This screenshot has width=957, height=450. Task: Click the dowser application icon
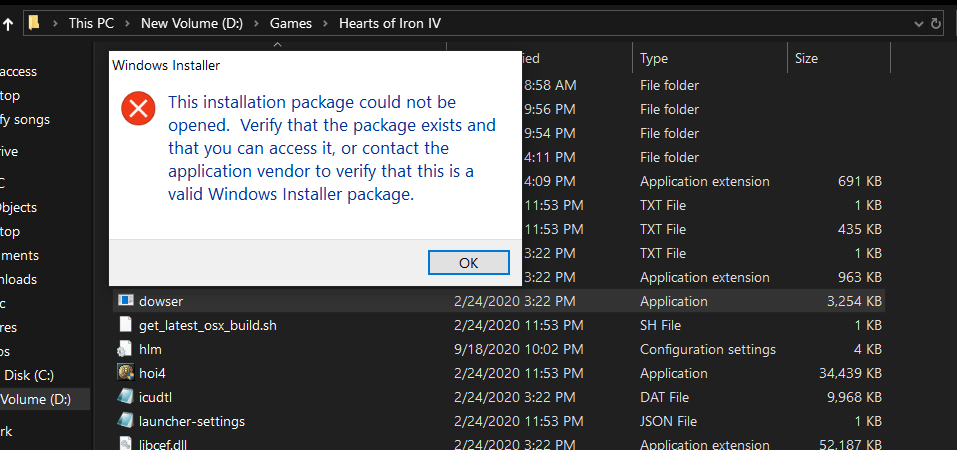pos(125,301)
